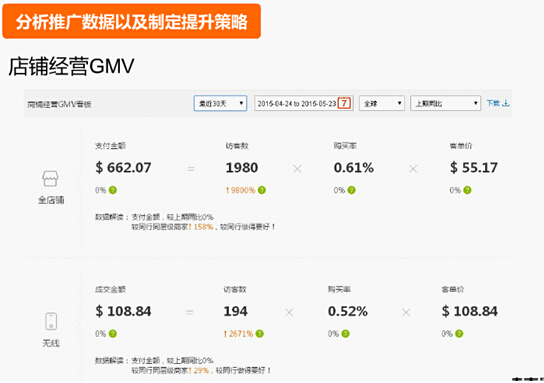544x383 pixels.
Task: Click the 0.52% wireless purchase rate
Action: [x=348, y=312]
